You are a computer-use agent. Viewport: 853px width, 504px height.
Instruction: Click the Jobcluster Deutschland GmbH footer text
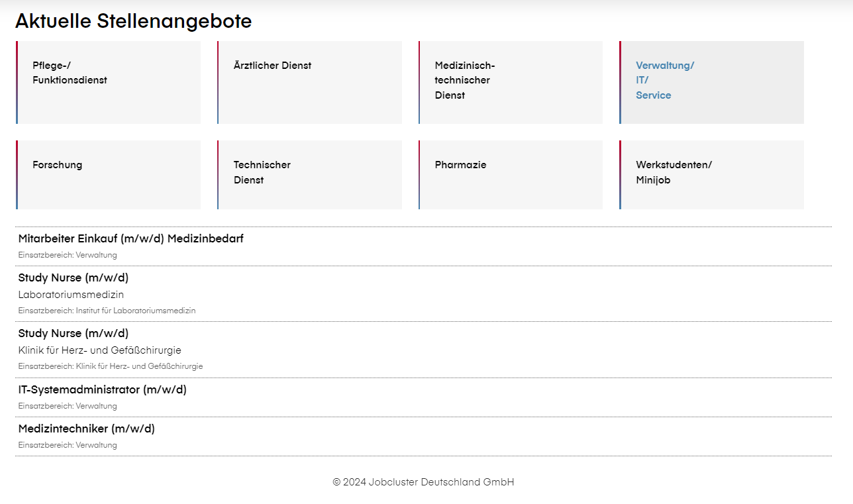click(x=423, y=482)
